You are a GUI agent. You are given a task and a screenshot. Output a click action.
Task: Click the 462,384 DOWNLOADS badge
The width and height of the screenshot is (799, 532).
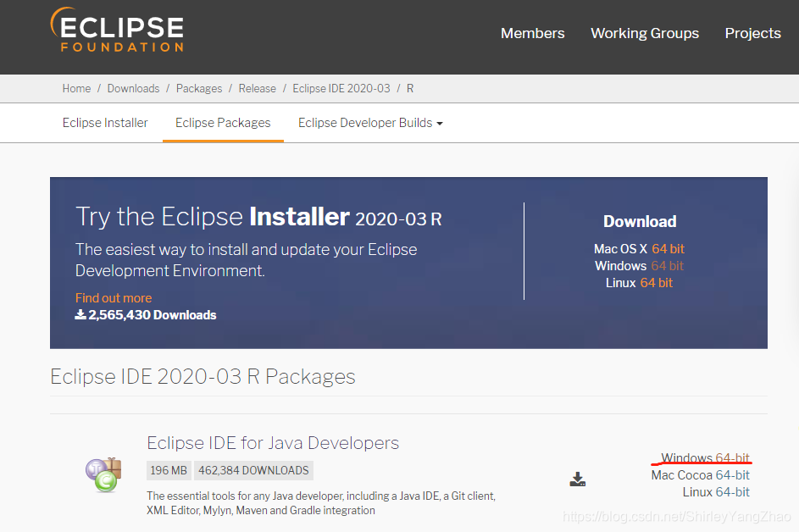pos(253,470)
